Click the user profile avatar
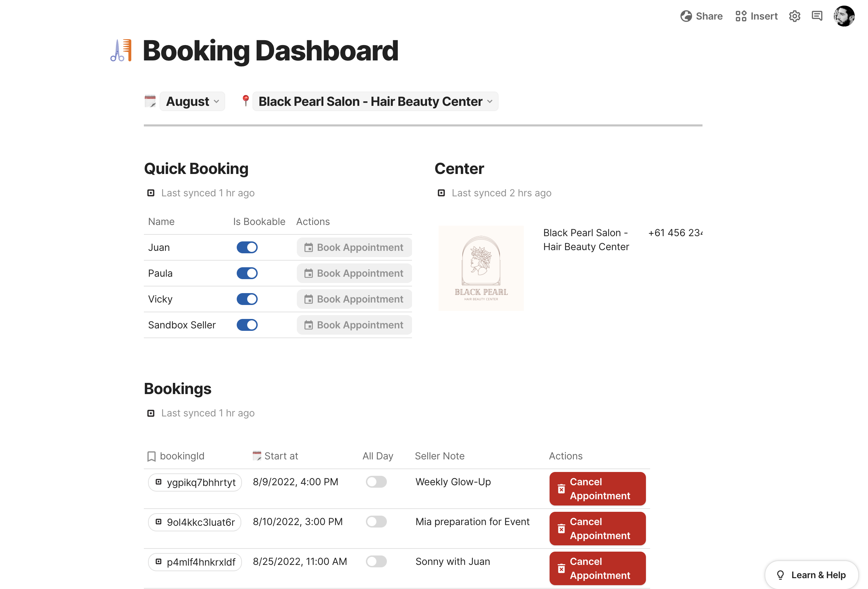This screenshot has width=868, height=589. click(x=844, y=16)
